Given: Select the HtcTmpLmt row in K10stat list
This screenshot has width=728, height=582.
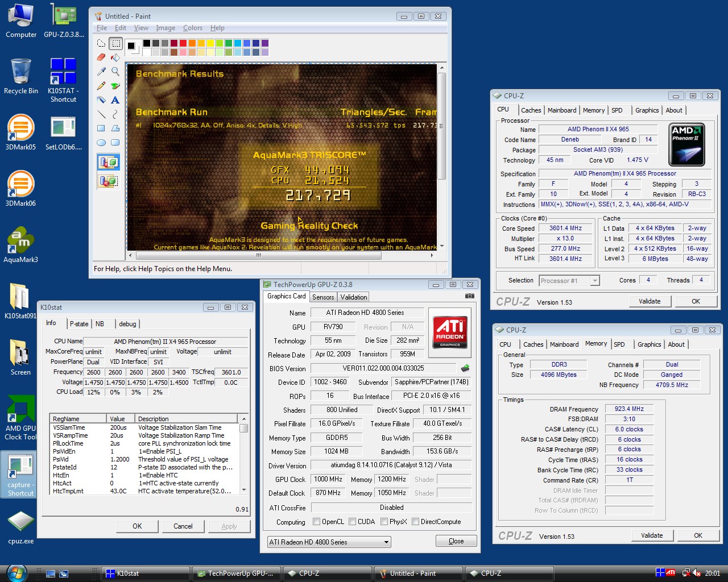Looking at the screenshot, I should point(144,491).
